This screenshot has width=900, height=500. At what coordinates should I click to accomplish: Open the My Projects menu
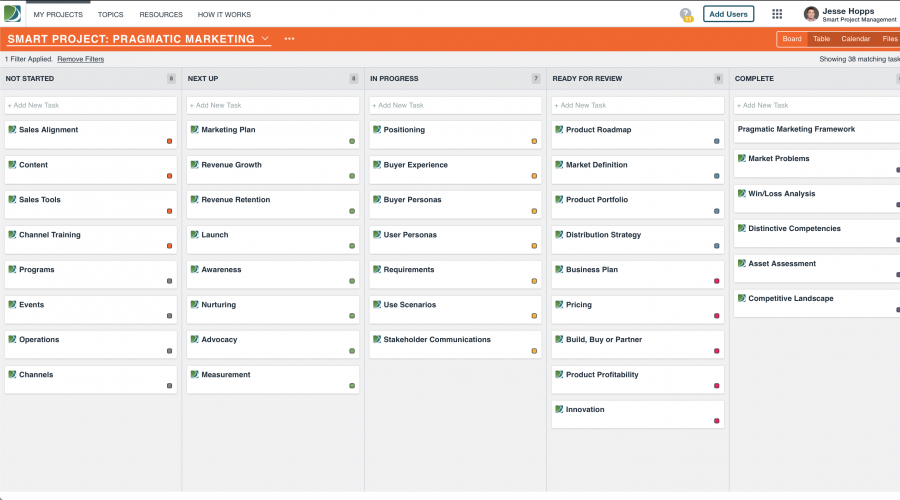pyautogui.click(x=58, y=14)
